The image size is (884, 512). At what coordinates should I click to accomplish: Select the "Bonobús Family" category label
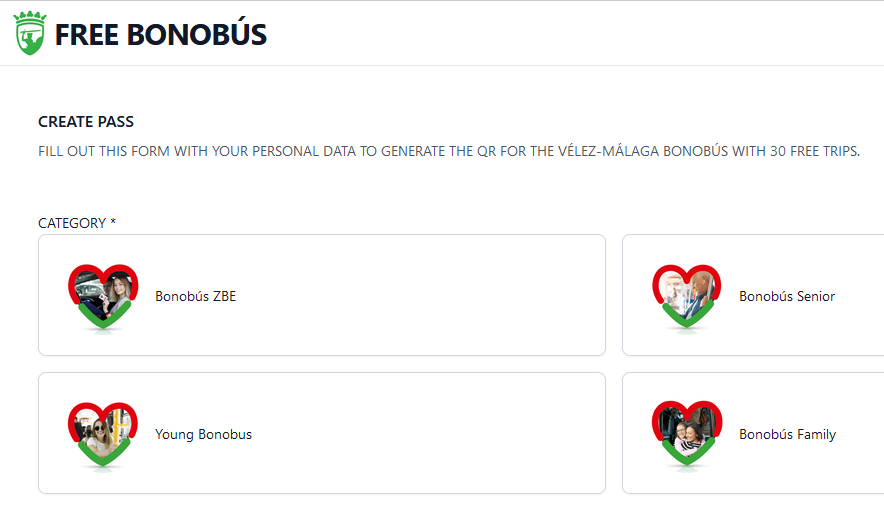point(787,434)
